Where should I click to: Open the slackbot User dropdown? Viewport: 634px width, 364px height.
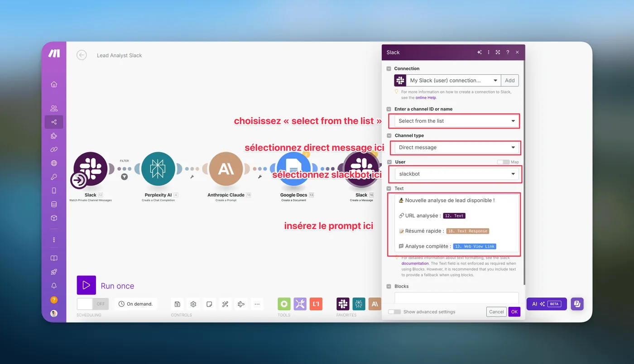(456, 174)
